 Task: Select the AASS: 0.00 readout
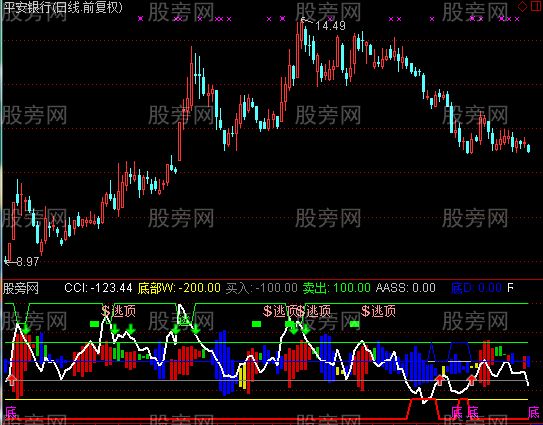click(406, 288)
